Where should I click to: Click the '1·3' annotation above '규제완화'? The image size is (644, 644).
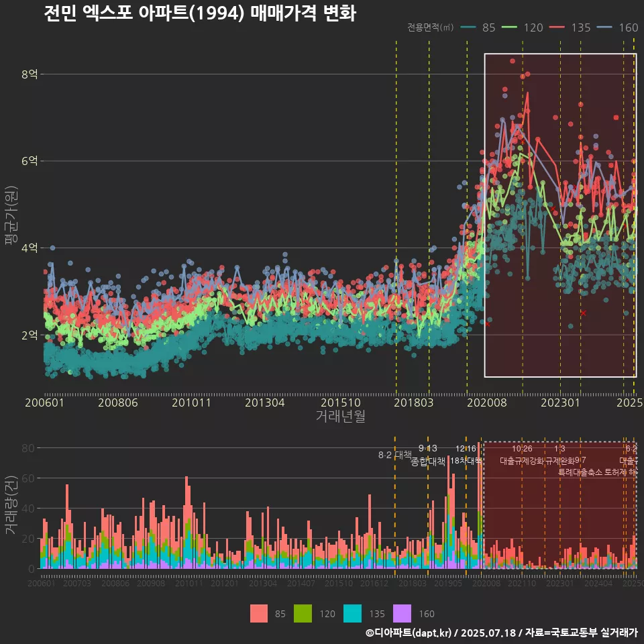pyautogui.click(x=559, y=449)
